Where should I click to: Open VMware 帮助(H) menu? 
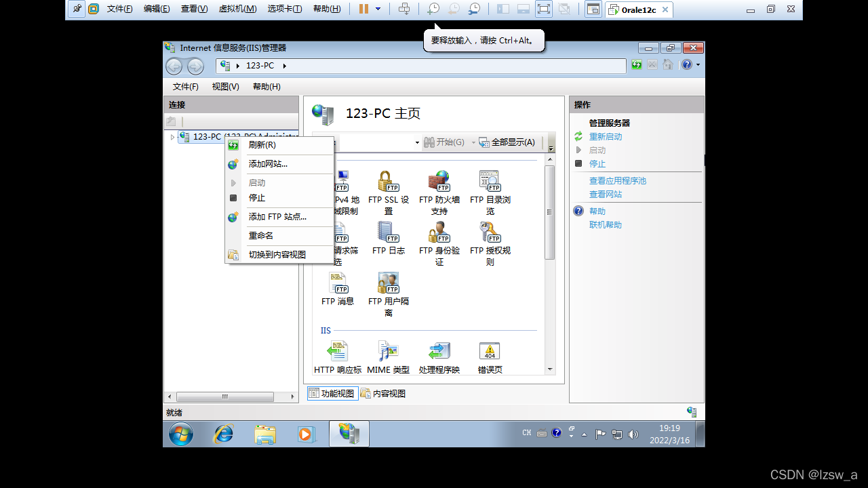click(327, 9)
